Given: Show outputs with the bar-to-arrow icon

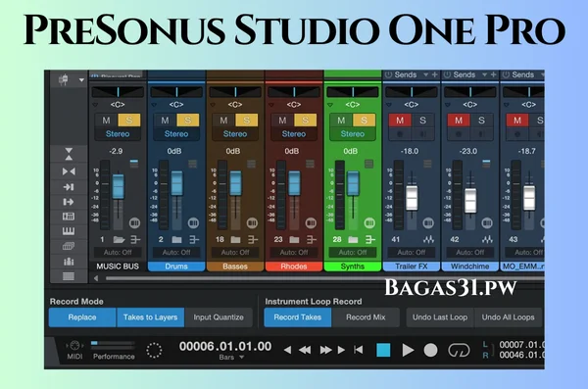Looking at the screenshot, I should (x=69, y=202).
